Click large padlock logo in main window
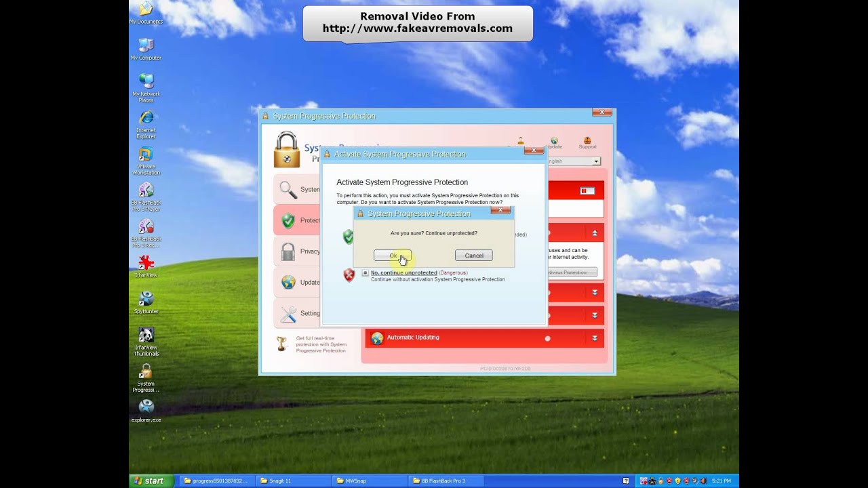This screenshot has width=868, height=488. (x=287, y=150)
